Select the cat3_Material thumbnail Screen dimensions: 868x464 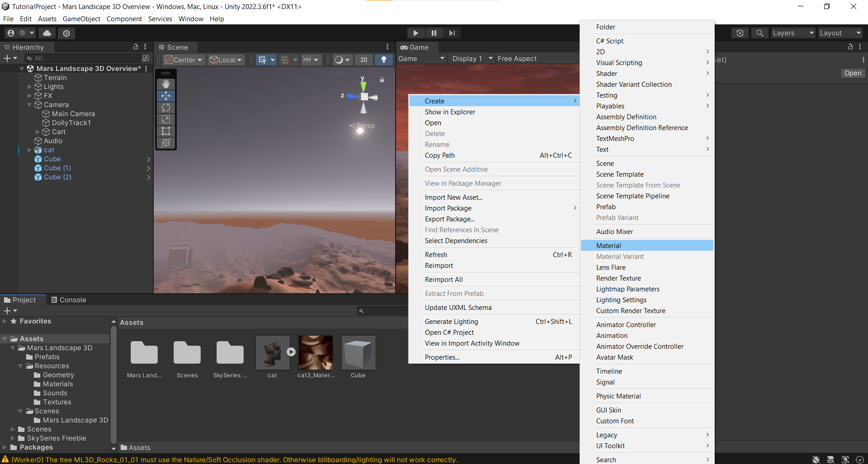pos(316,352)
